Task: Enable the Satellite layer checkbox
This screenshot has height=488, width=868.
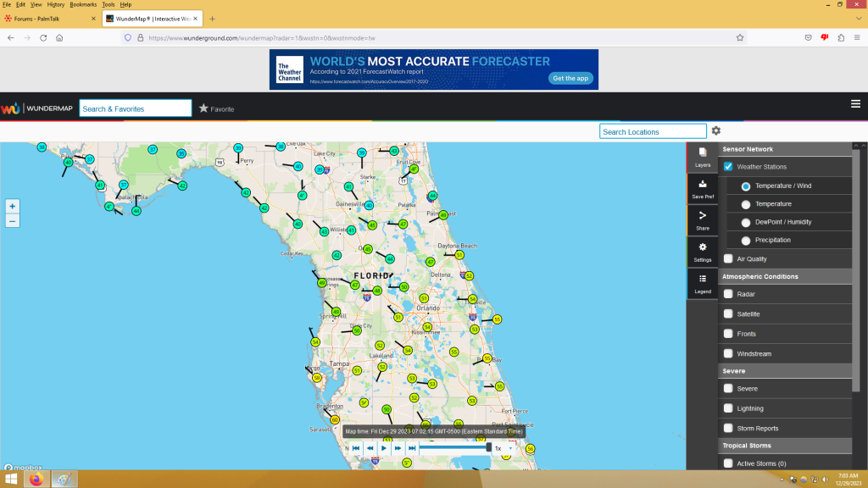Action: coord(728,313)
